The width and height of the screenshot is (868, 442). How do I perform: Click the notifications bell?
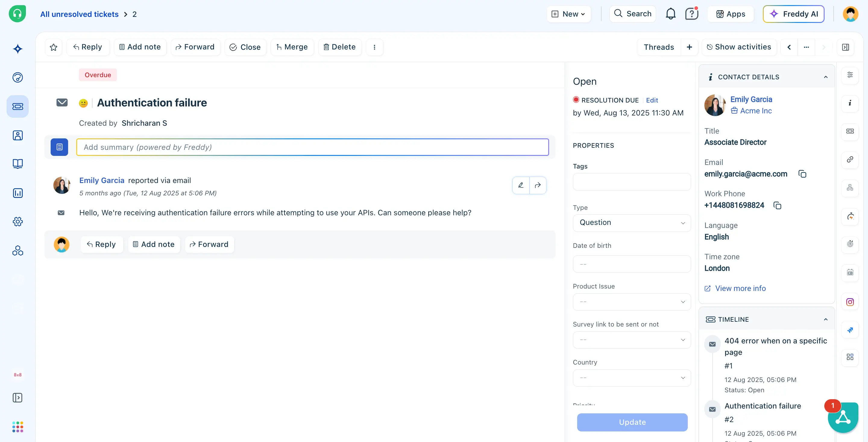(x=671, y=14)
